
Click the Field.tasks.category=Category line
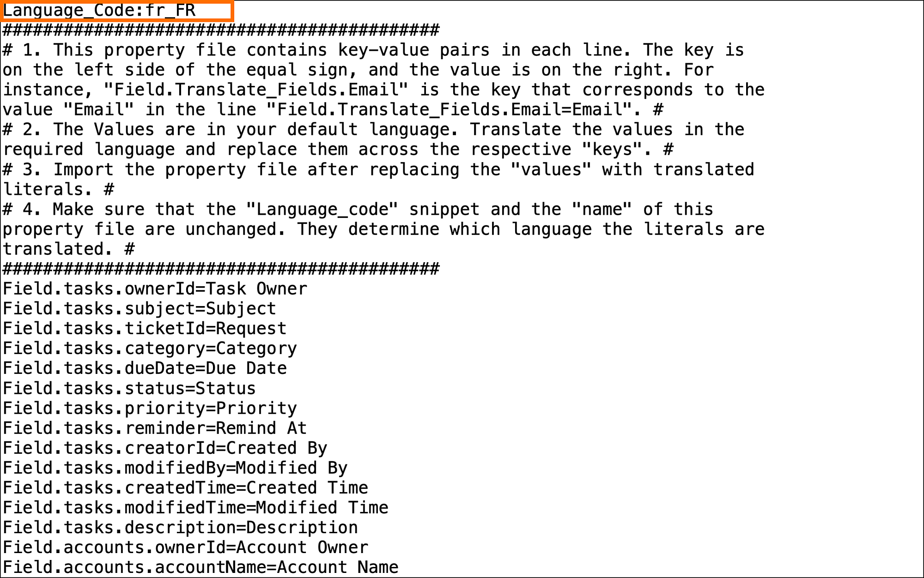point(150,349)
